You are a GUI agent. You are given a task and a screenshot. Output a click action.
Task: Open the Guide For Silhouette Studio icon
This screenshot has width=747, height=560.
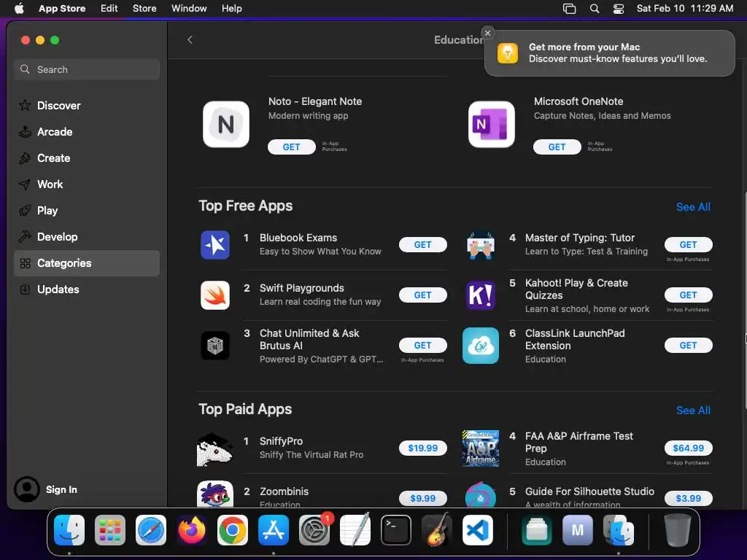(x=480, y=494)
